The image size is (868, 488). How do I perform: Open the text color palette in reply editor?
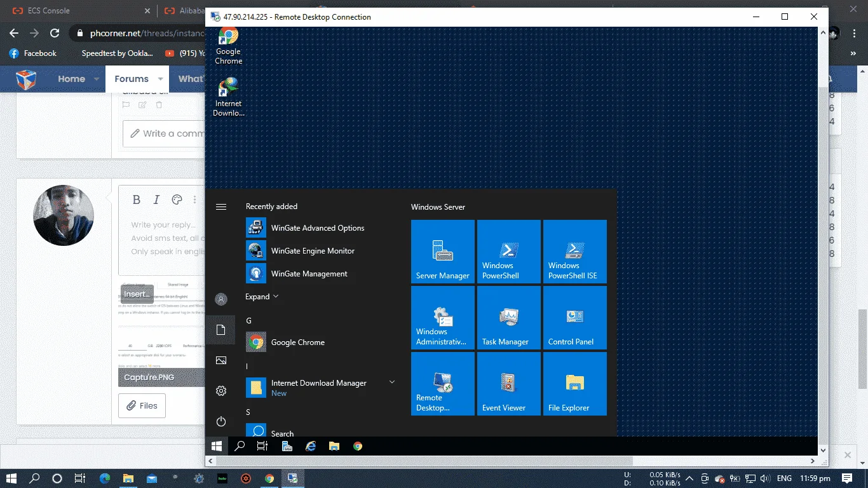(177, 200)
